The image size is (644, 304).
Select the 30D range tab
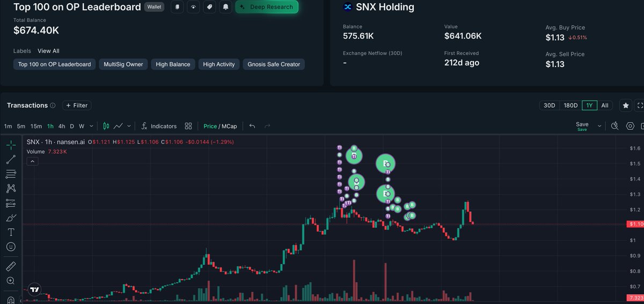[549, 106]
